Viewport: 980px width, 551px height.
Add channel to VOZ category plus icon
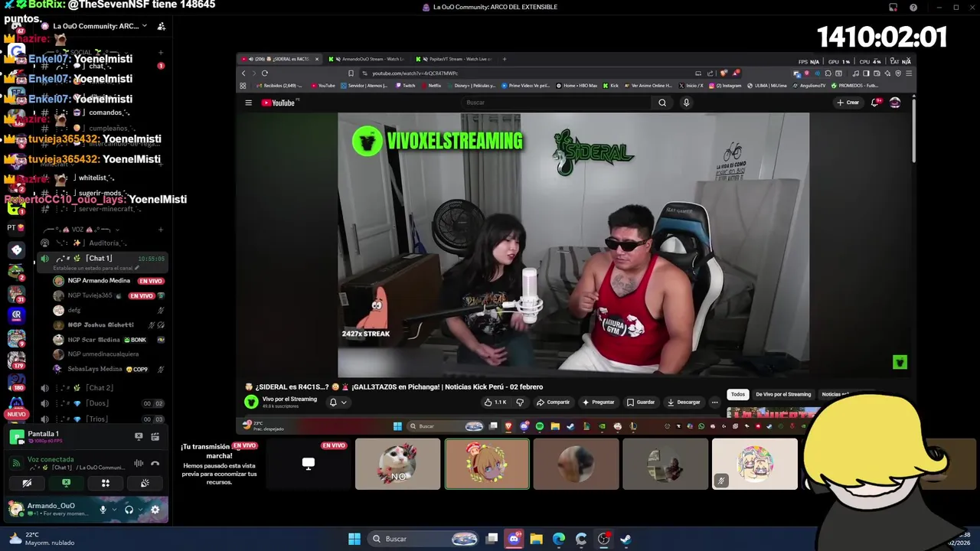point(161,229)
